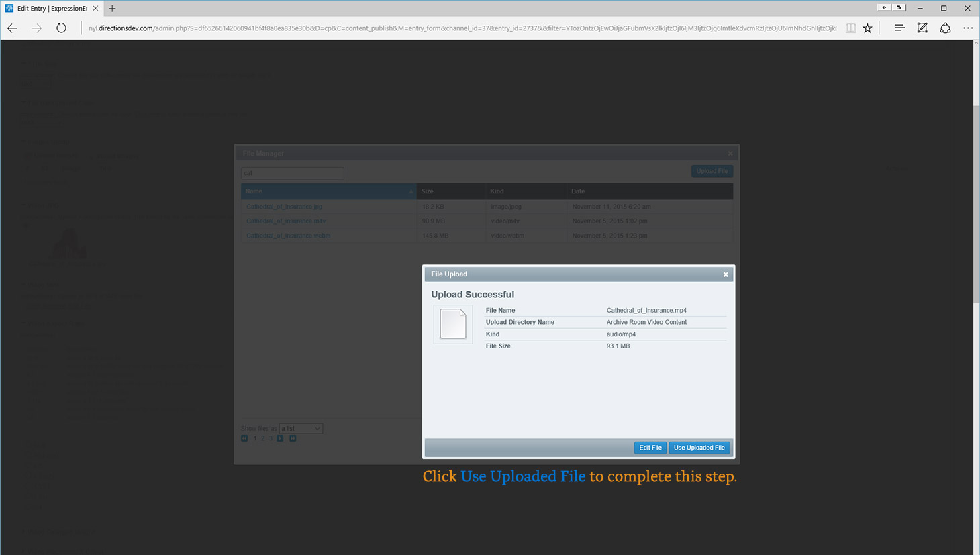Click the Upload File button in File Manager

pos(712,171)
